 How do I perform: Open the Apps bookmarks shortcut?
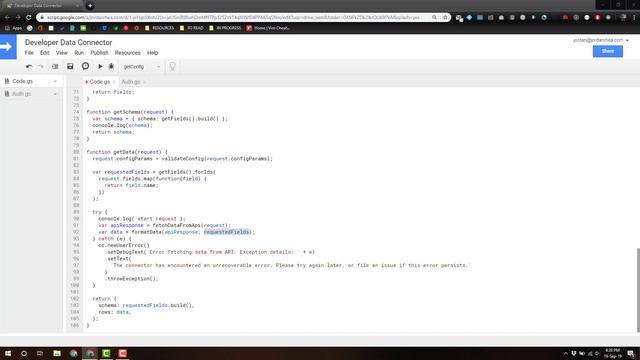(13, 28)
